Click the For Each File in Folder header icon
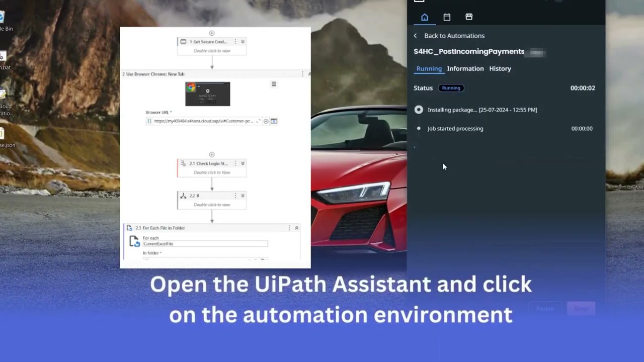Screen dimensions: 644x362 [129, 228]
